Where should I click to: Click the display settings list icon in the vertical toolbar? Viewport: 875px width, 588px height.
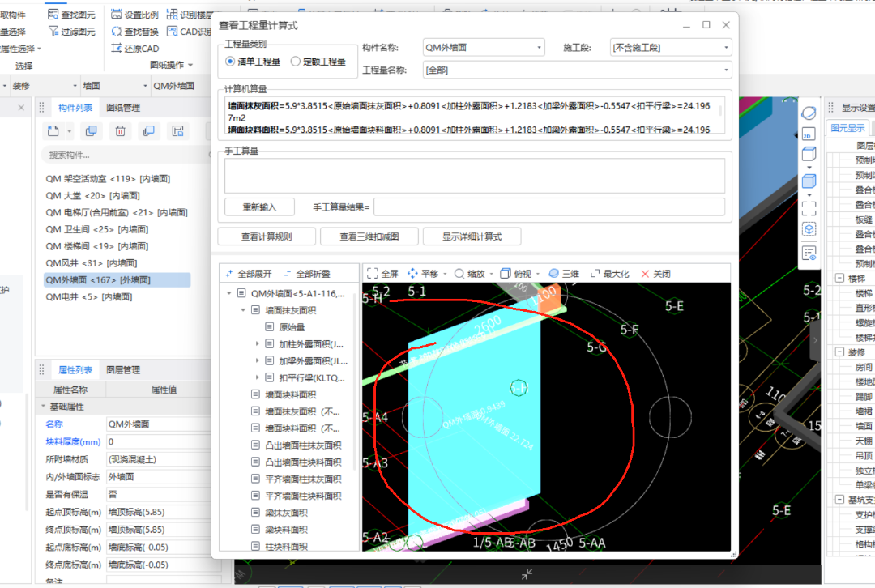pyautogui.click(x=809, y=254)
